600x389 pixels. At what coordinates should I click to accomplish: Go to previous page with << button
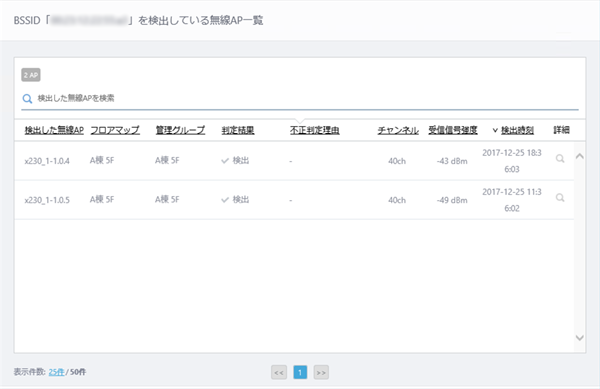tap(279, 372)
